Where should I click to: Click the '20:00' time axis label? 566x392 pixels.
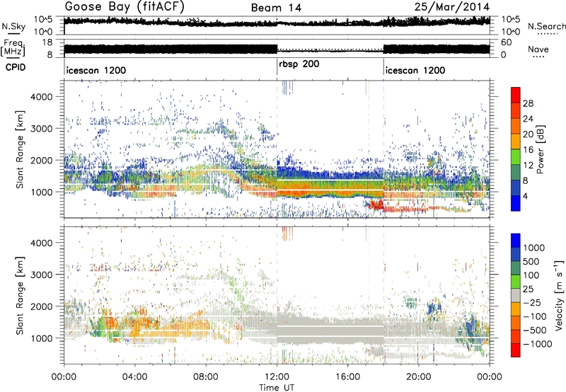click(x=419, y=377)
